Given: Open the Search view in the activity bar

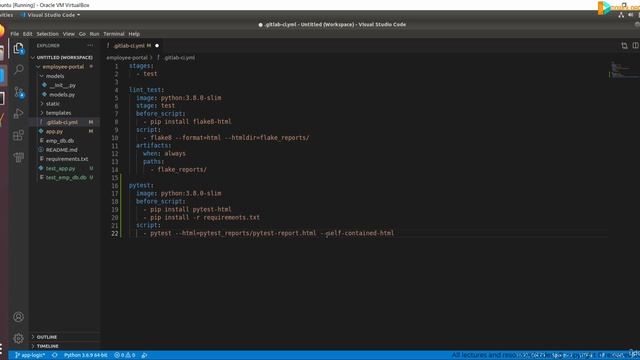Looking at the screenshot, I should click(18, 70).
